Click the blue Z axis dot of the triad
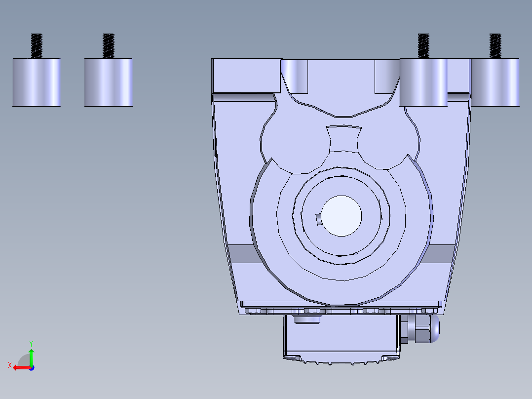Viewport: 532px width, 399px height. point(32,368)
